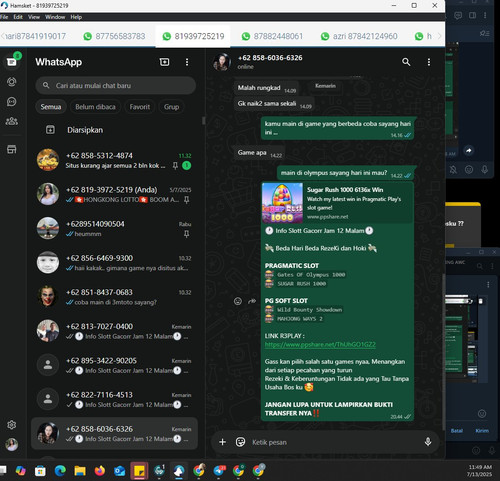Open chat +62 851-8437-0683
Viewport: 500px width, 481px height.
114,297
